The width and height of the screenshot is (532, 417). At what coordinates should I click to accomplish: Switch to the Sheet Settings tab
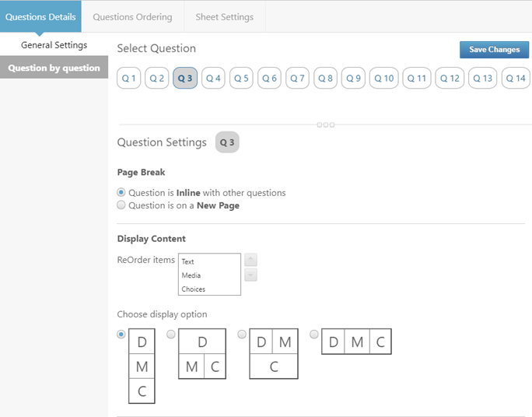click(x=225, y=16)
